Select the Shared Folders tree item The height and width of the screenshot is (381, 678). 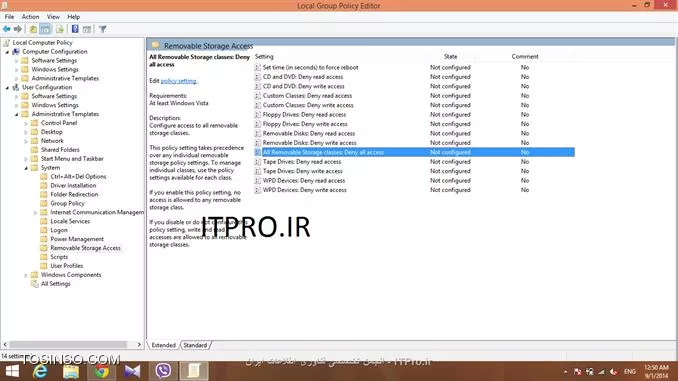point(60,150)
